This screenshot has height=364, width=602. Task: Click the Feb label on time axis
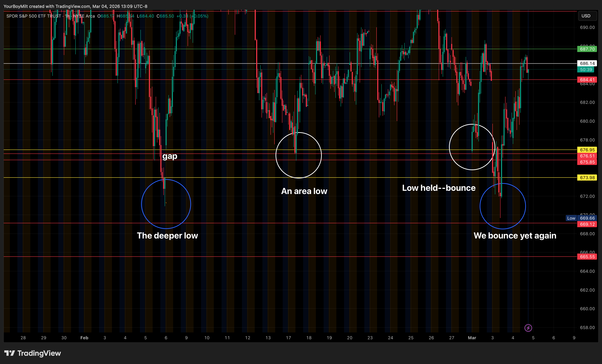click(84, 338)
